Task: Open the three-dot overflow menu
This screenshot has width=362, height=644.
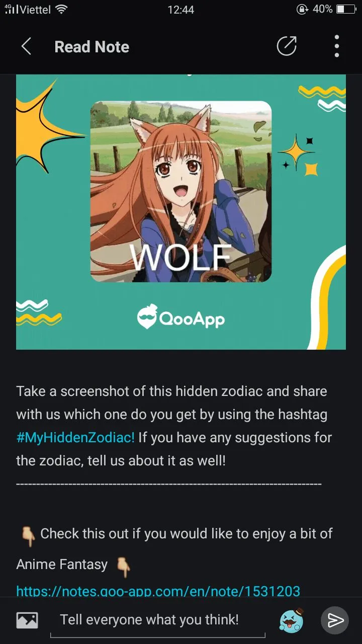Action: coord(337,47)
